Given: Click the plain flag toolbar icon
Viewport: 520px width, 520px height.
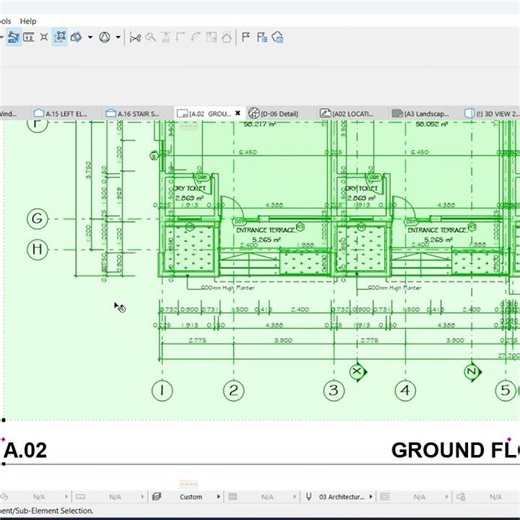Looking at the screenshot, I should click(x=246, y=37).
